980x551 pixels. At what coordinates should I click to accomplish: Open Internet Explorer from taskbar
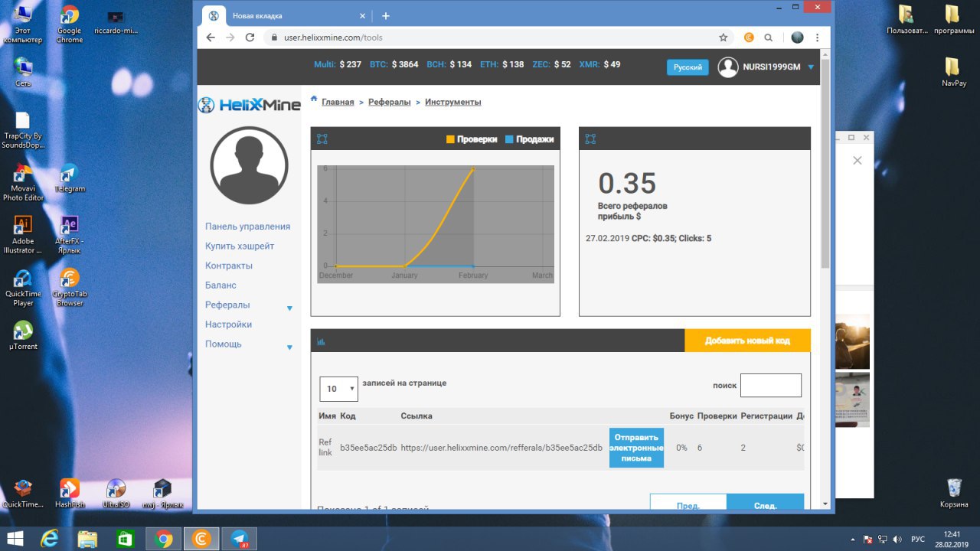(x=51, y=539)
